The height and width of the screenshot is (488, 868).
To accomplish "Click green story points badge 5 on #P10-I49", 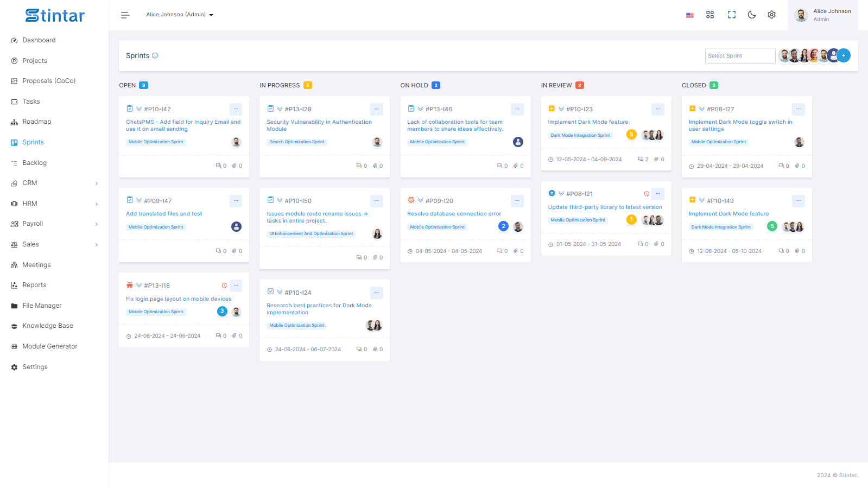I will (772, 226).
